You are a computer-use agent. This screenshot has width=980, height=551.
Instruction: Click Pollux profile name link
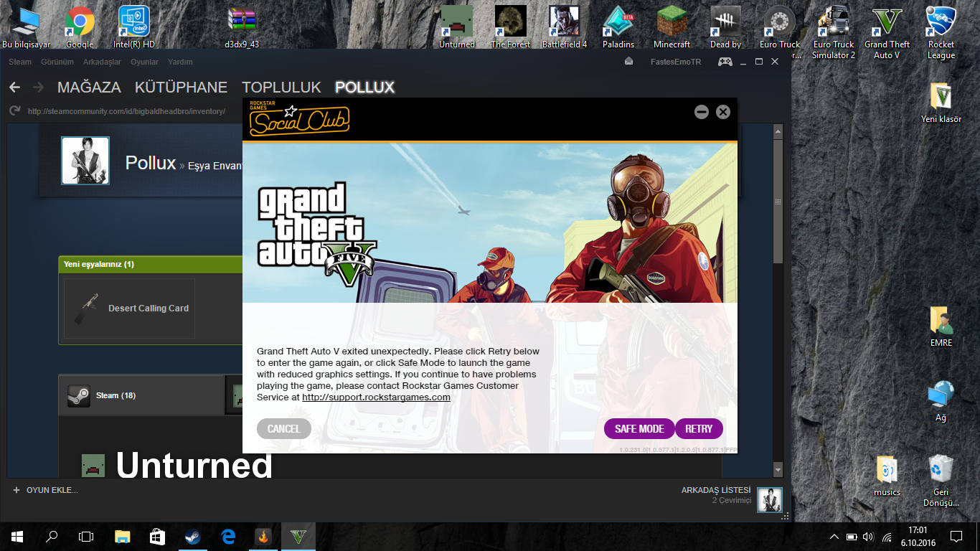(151, 163)
